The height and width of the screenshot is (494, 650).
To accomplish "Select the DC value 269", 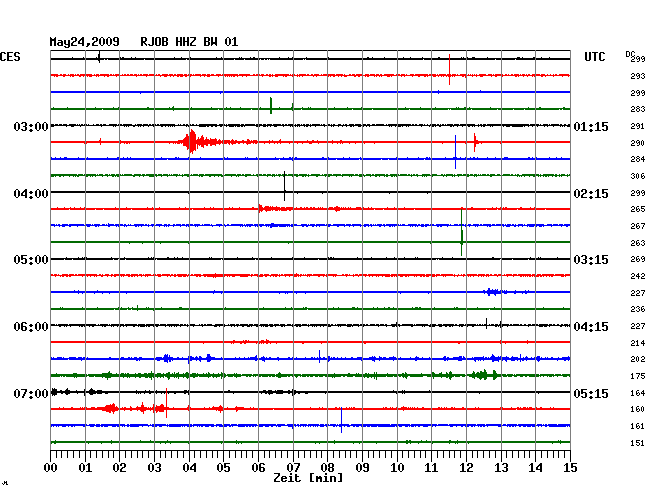I will pyautogui.click(x=638, y=259).
